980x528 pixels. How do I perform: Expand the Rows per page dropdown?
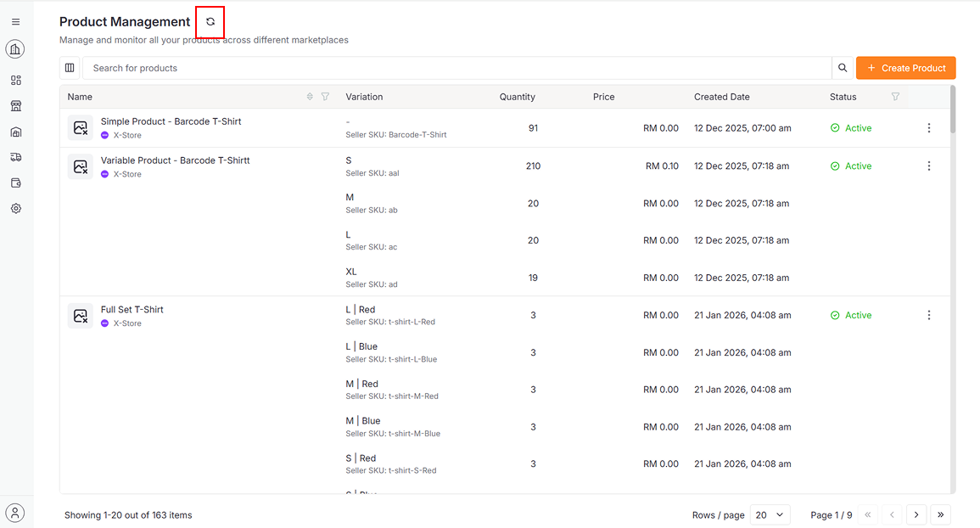[x=770, y=514]
